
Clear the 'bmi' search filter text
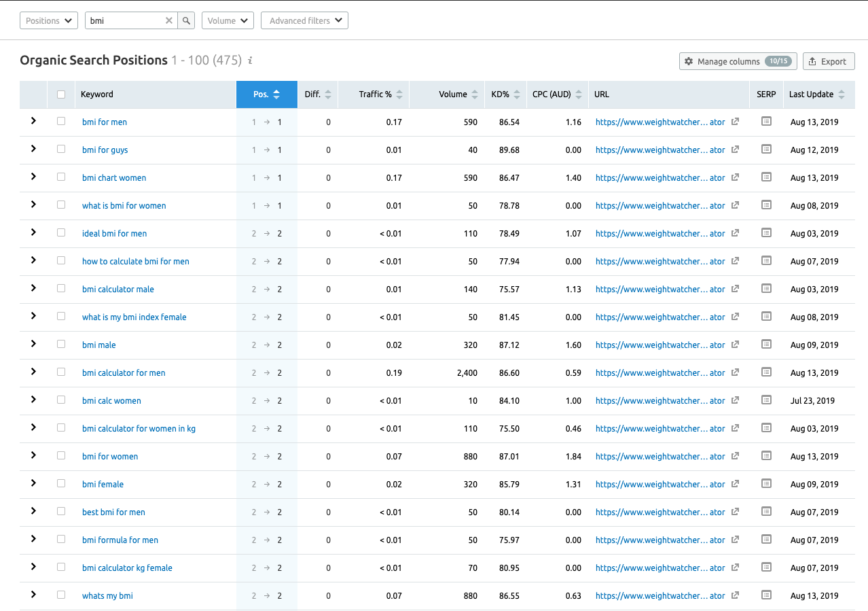click(169, 20)
